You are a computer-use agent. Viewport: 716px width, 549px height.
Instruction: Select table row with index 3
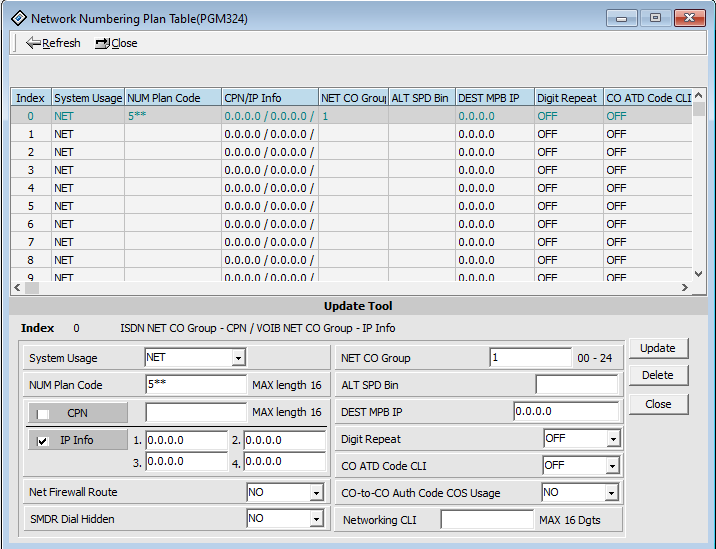coord(31,170)
